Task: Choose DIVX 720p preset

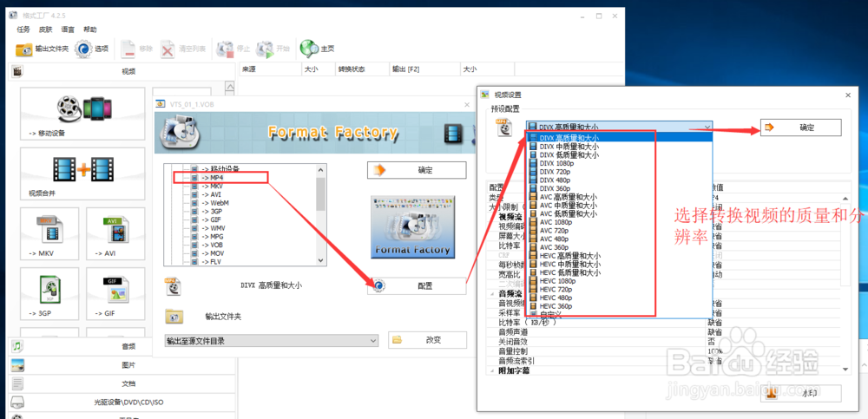Action: pos(619,172)
